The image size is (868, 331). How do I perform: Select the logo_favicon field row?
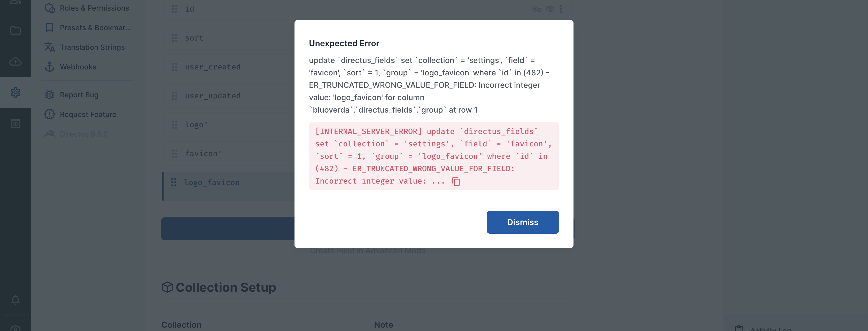[212, 182]
